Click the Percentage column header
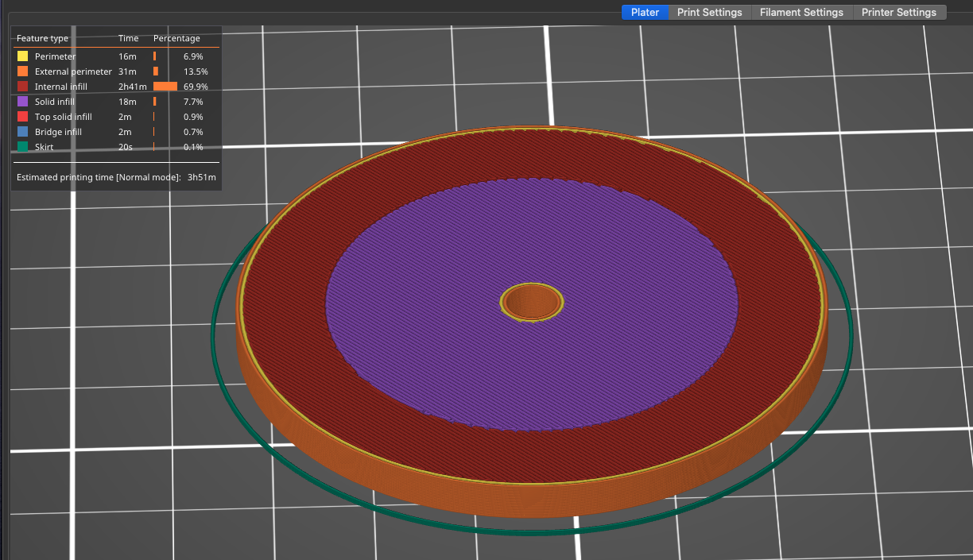This screenshot has width=973, height=560. 176,38
